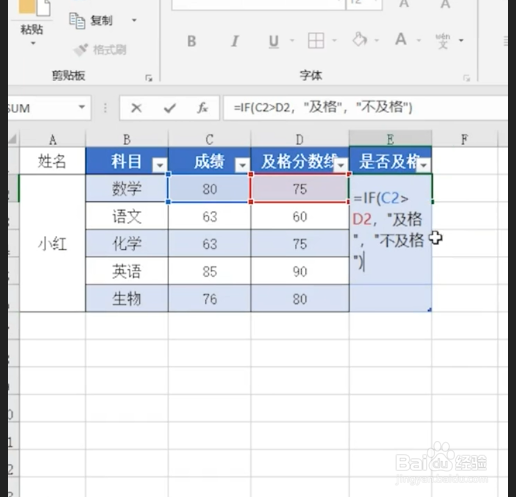Select column E header
This screenshot has height=497, width=516.
click(390, 139)
